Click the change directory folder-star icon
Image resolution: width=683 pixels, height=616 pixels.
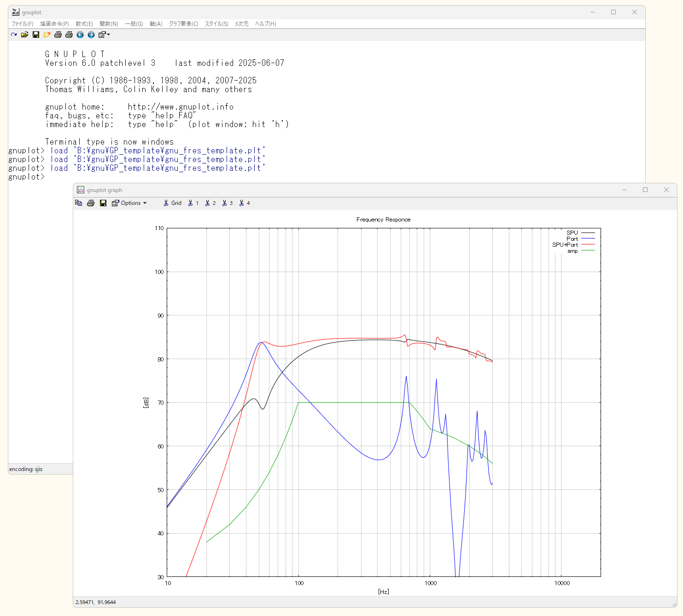[x=47, y=35]
